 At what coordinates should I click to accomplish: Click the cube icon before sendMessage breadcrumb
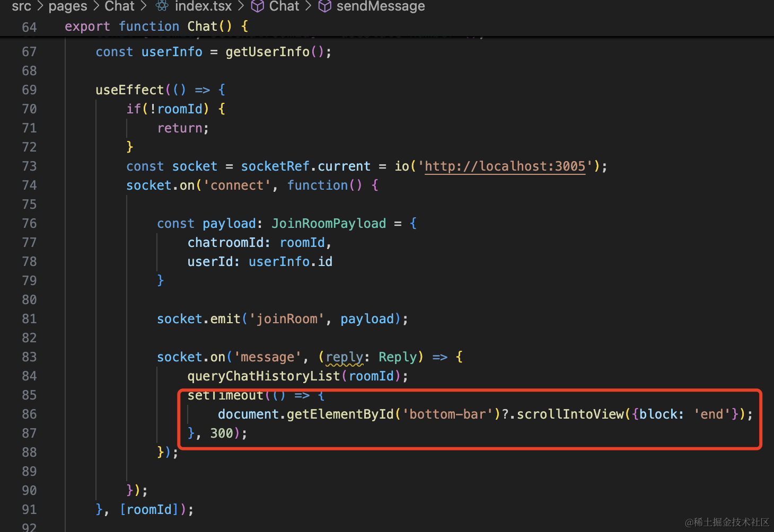pyautogui.click(x=324, y=6)
